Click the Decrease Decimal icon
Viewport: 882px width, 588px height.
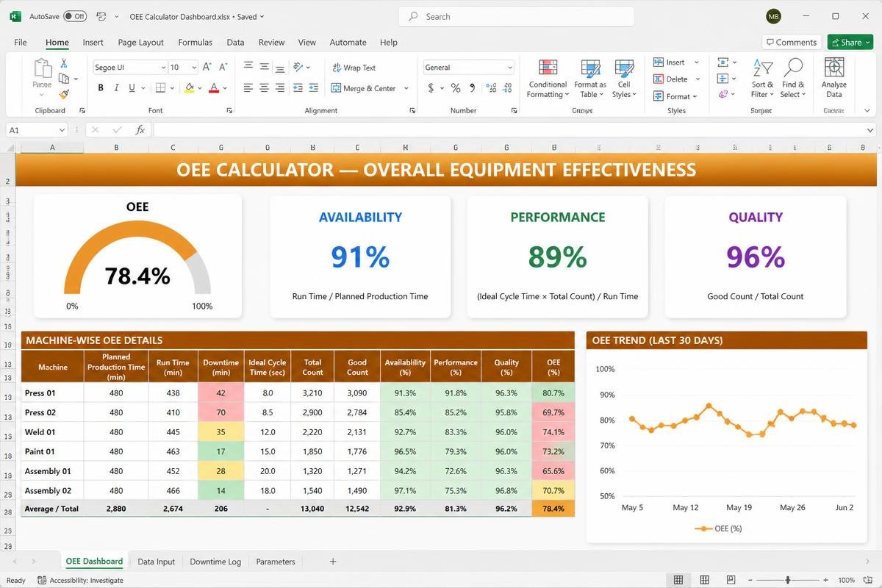(506, 88)
